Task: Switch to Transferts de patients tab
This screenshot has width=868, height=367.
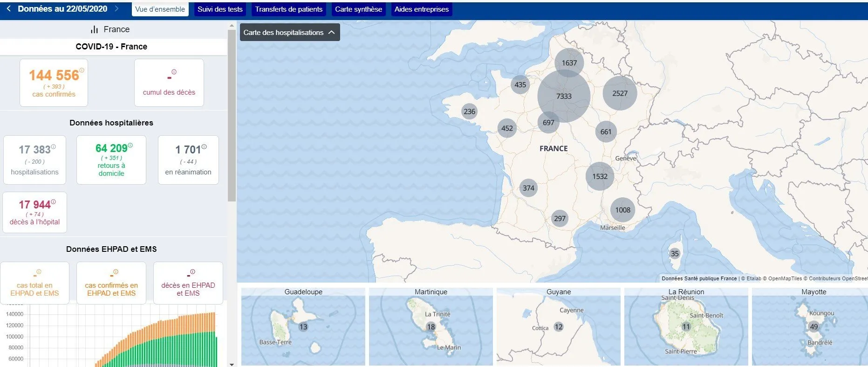Action: click(288, 9)
